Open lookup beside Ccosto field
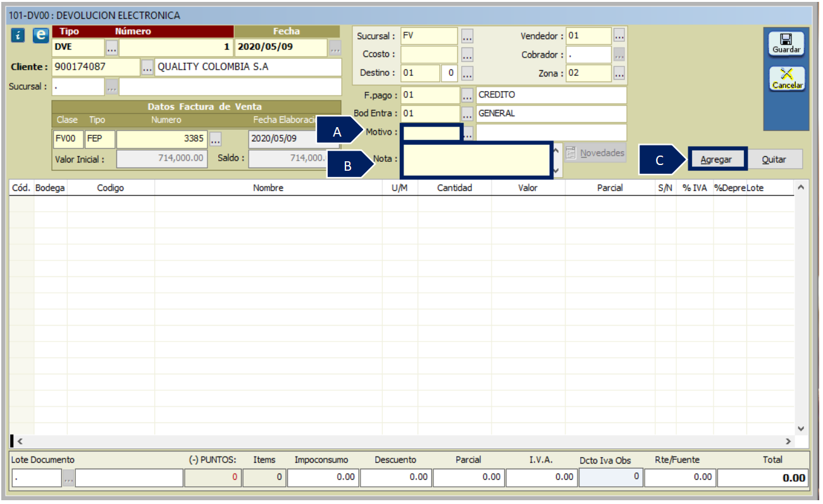 [467, 54]
